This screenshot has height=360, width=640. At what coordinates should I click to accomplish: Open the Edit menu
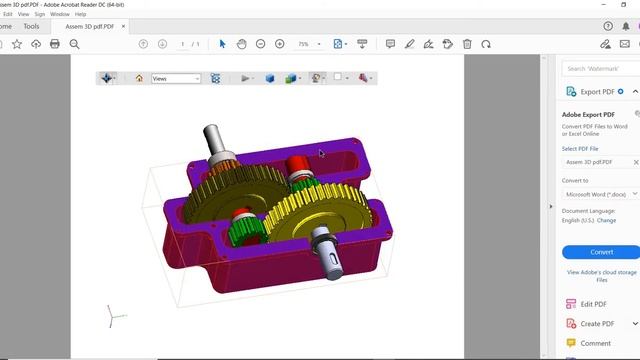pos(7,14)
